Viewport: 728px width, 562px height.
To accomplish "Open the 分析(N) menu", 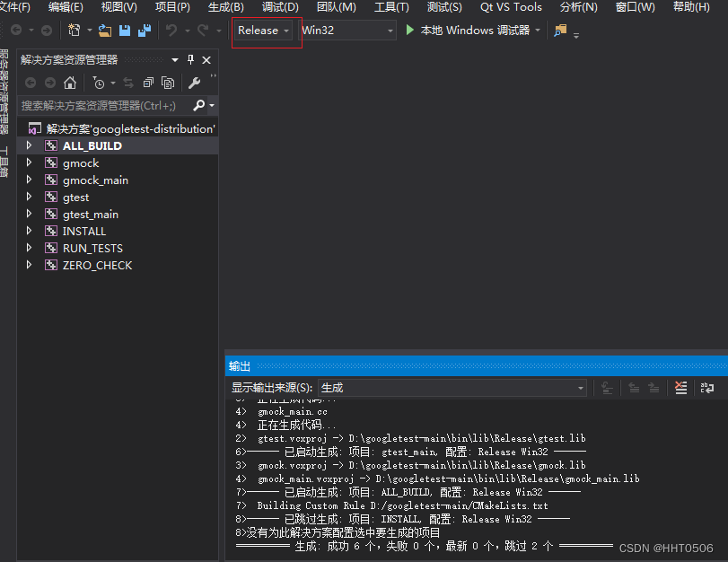I will coord(578,7).
